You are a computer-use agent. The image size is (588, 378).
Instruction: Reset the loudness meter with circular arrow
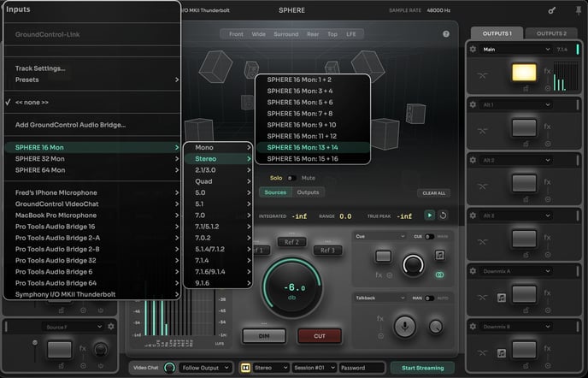point(443,216)
